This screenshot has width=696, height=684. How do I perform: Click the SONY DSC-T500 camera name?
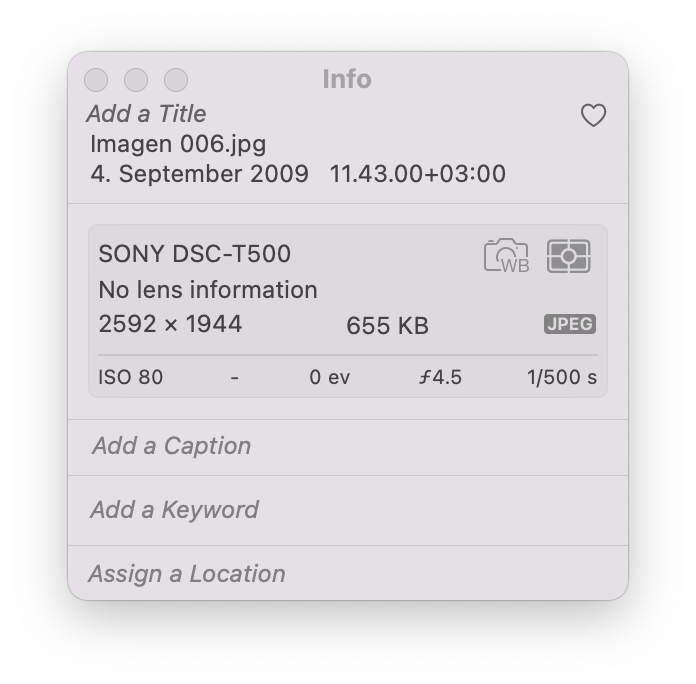click(x=194, y=254)
